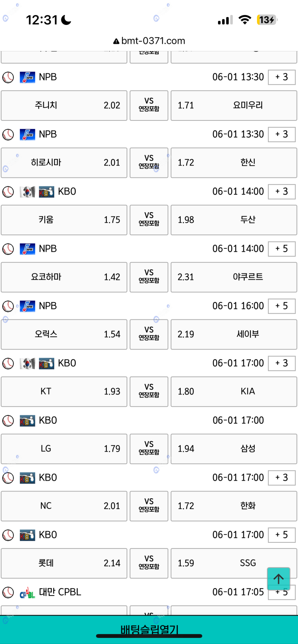Select 야쿠르트 at odds 2.31
The width and height of the screenshot is (298, 644).
pyautogui.click(x=234, y=277)
